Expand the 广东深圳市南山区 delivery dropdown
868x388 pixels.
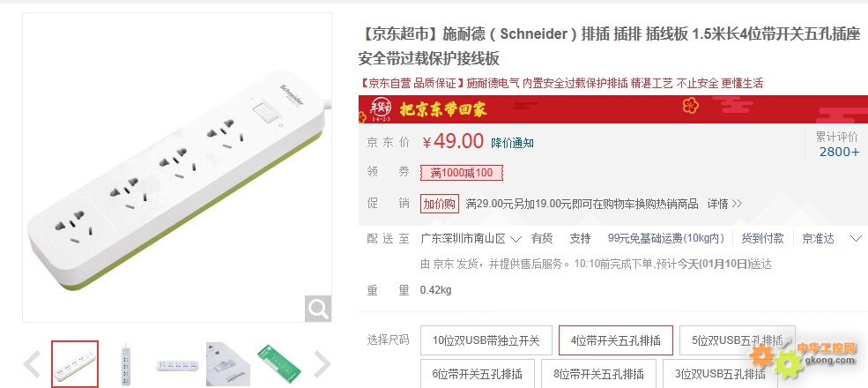(x=471, y=239)
